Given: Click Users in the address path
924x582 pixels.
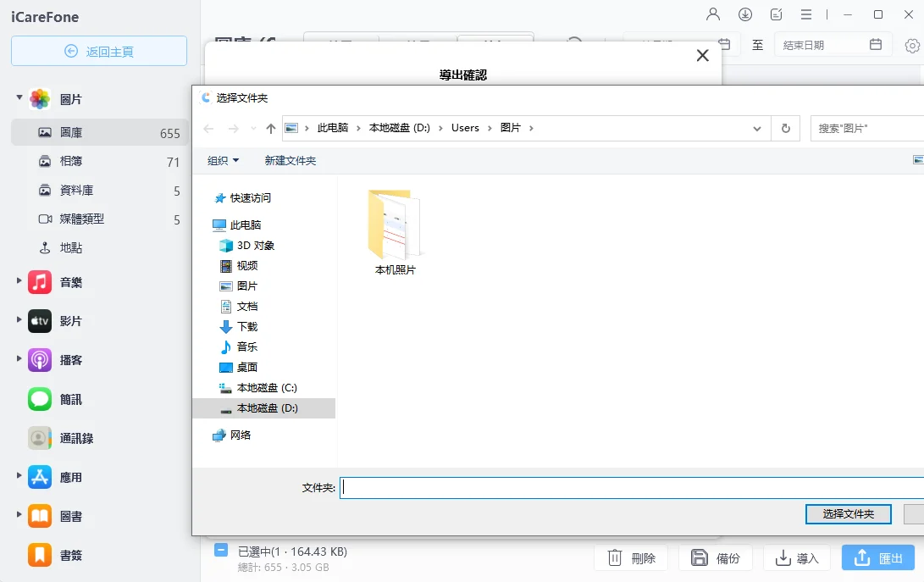Looking at the screenshot, I should [465, 128].
